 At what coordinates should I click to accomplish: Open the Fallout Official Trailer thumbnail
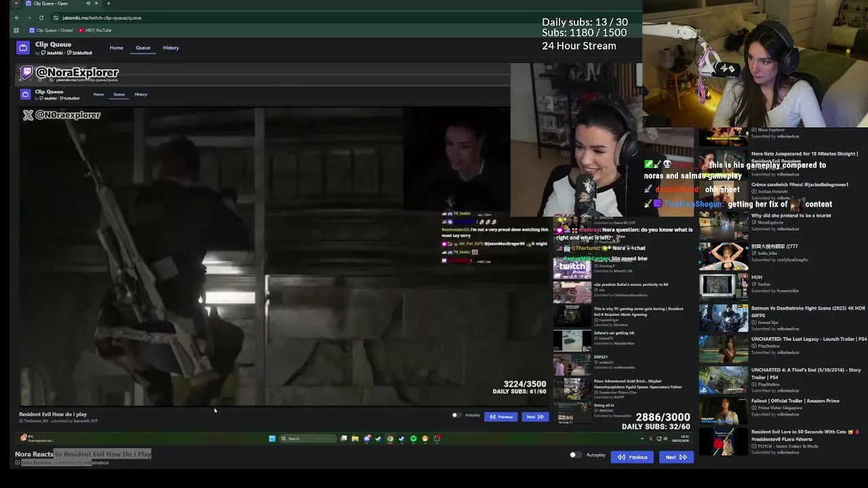[x=723, y=410]
